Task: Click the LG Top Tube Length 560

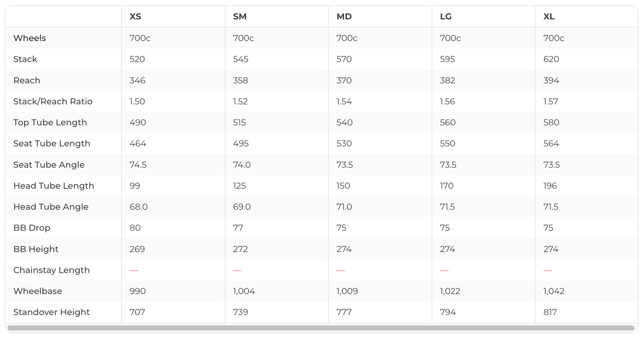Action: [447, 122]
